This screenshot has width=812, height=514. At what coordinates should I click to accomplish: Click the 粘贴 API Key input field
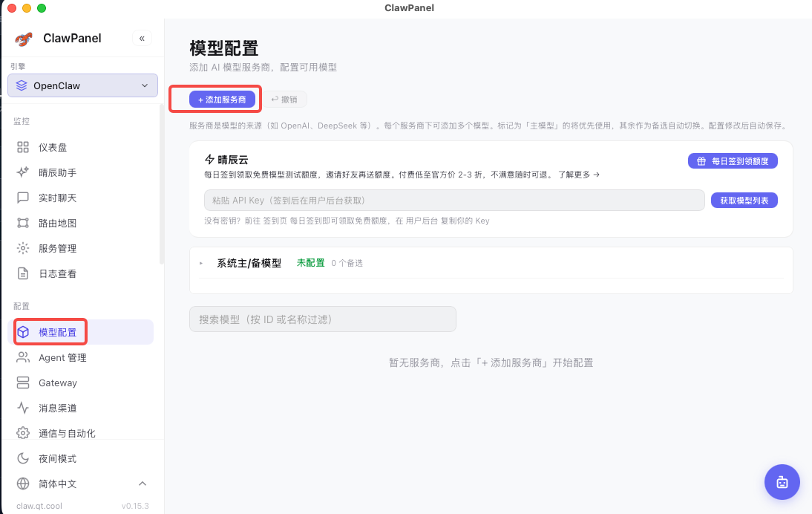click(454, 201)
